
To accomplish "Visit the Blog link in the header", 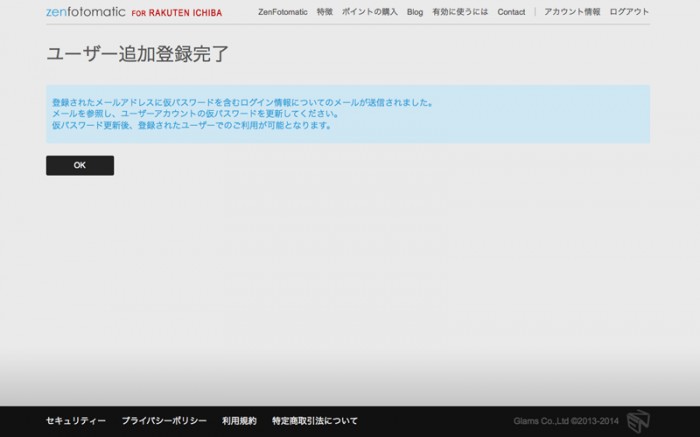I will [x=415, y=12].
